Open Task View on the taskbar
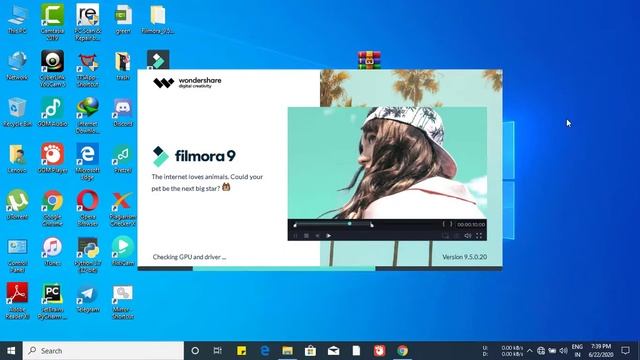 coord(218,351)
